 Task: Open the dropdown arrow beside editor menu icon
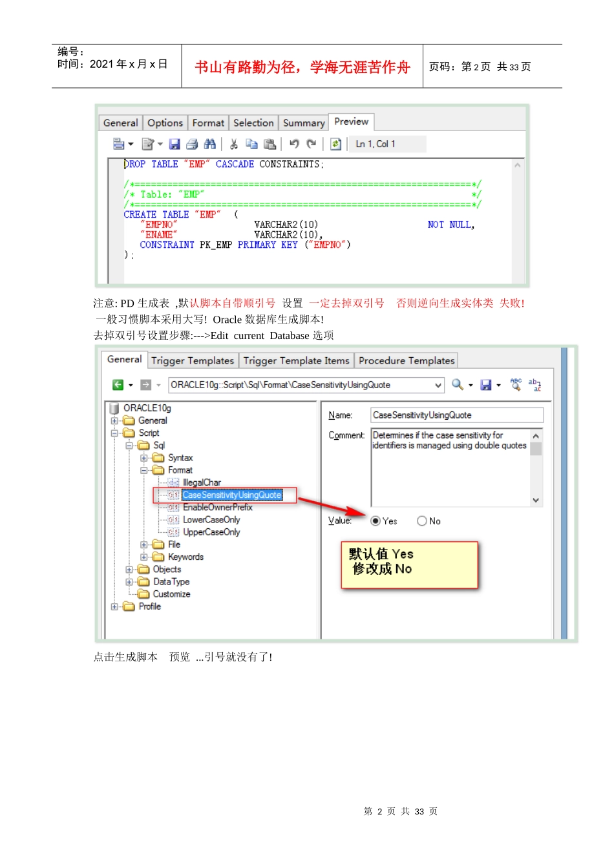(x=131, y=144)
